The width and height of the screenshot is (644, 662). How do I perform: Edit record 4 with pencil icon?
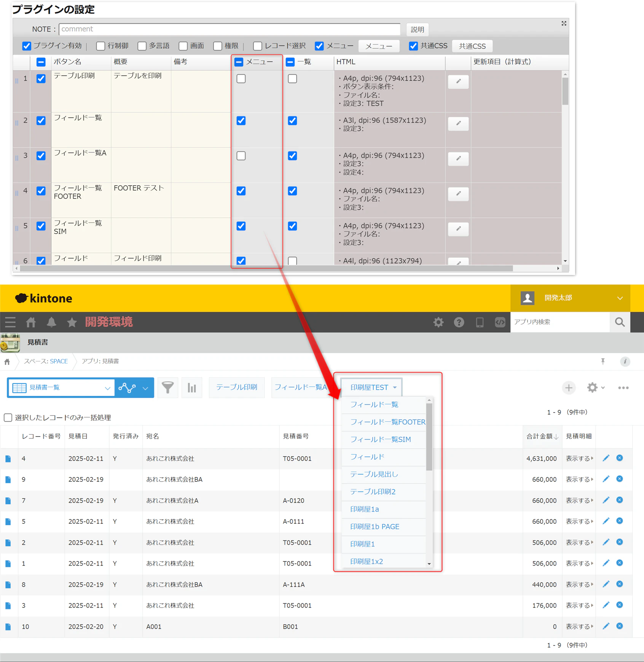click(606, 458)
